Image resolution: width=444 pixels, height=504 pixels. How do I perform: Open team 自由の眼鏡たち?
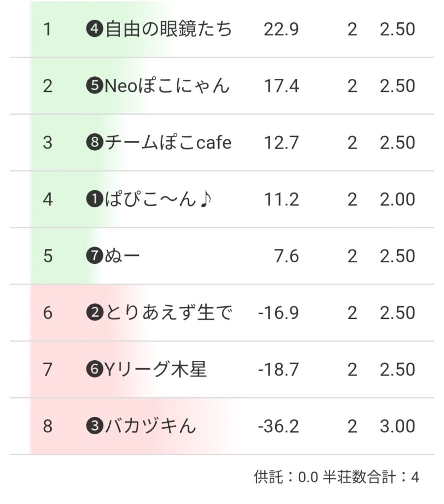[168, 30]
